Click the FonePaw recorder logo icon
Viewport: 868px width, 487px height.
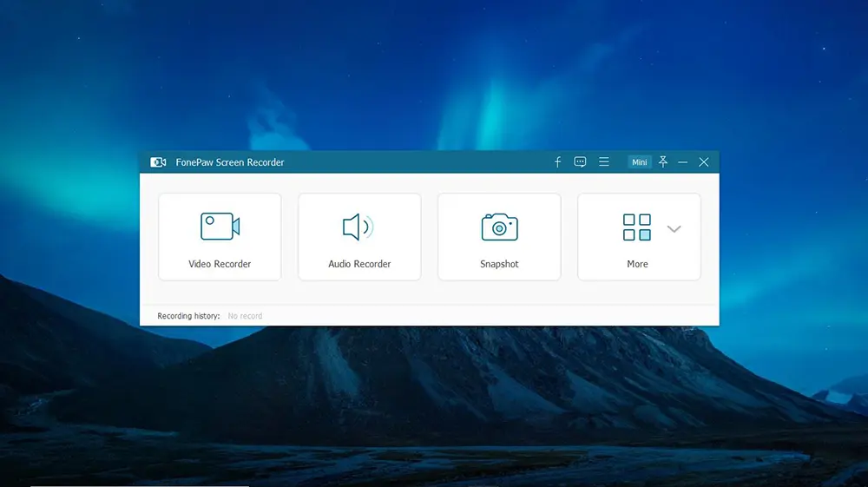pos(158,162)
